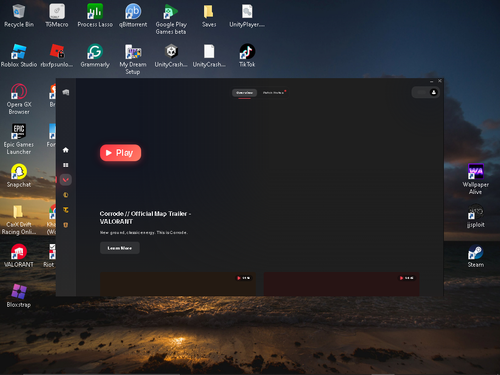Go to Home in the Riot Client sidebar

coord(66,150)
